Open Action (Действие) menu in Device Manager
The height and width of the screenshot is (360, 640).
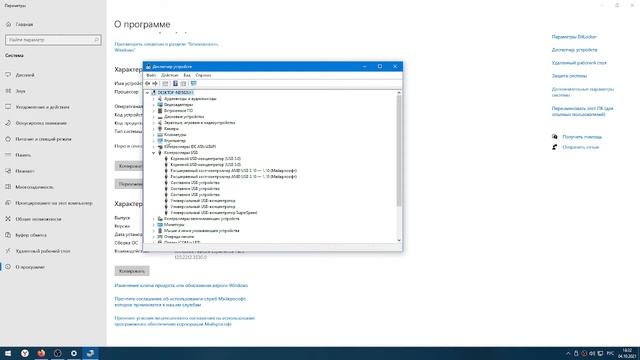coord(170,75)
